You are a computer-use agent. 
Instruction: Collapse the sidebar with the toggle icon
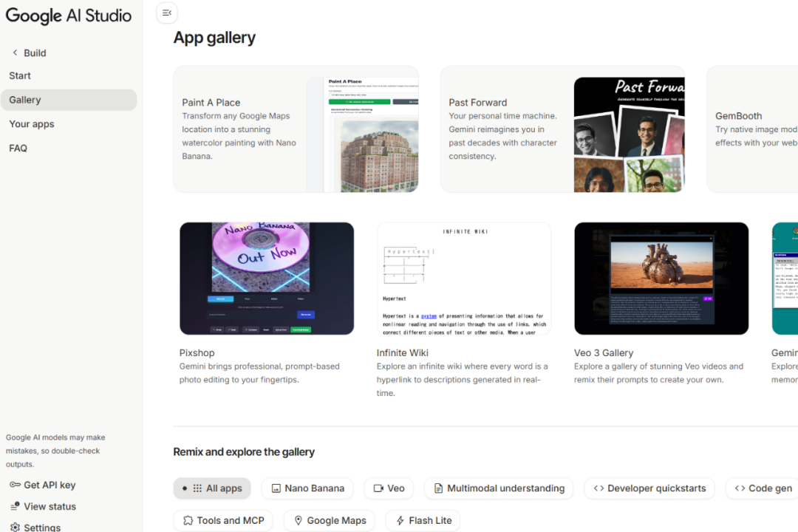pyautogui.click(x=167, y=13)
